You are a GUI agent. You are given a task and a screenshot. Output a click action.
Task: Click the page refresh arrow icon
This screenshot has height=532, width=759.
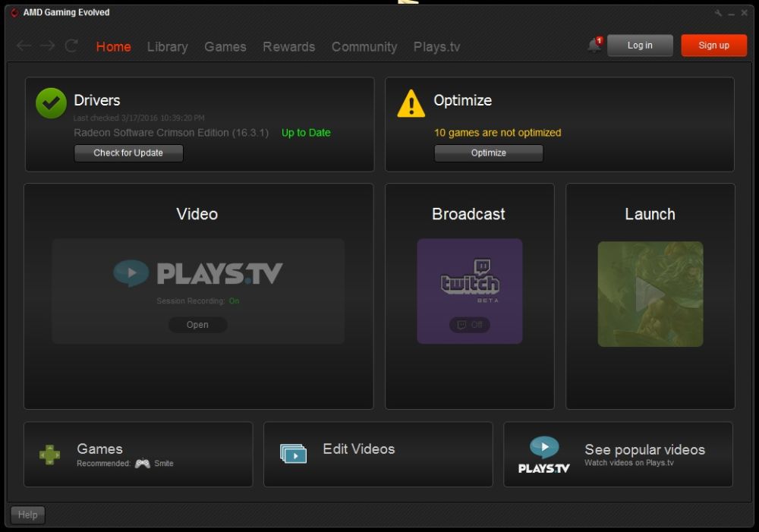[x=71, y=46]
